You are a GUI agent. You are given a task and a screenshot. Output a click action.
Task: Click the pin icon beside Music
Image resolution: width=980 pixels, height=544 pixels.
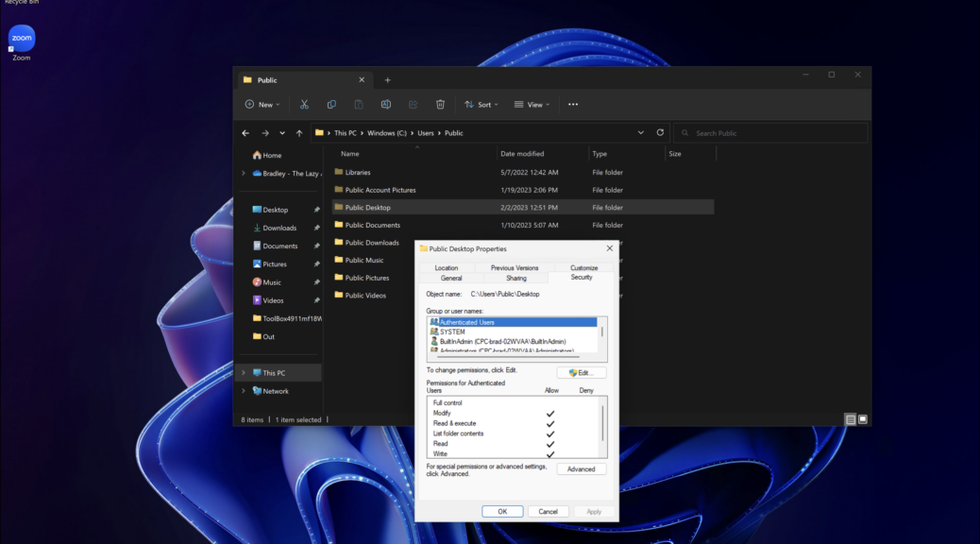pos(316,282)
